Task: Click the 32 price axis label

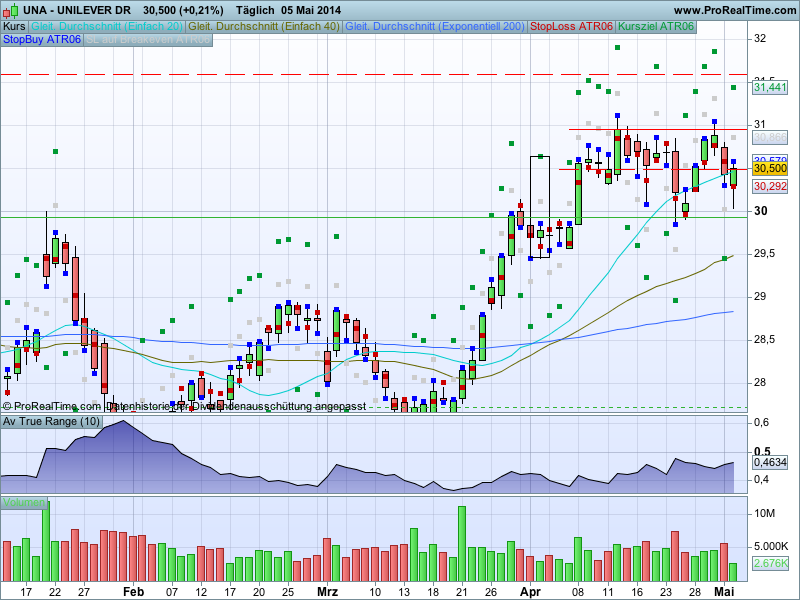Action: point(760,38)
